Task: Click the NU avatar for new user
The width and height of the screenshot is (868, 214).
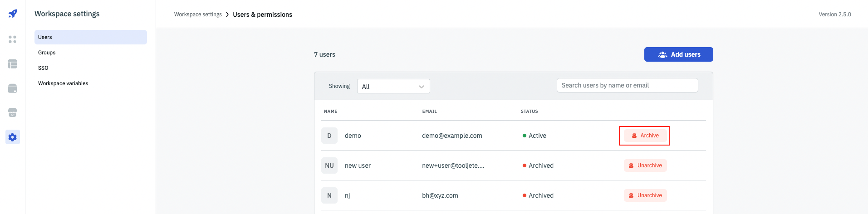Action: pos(329,165)
